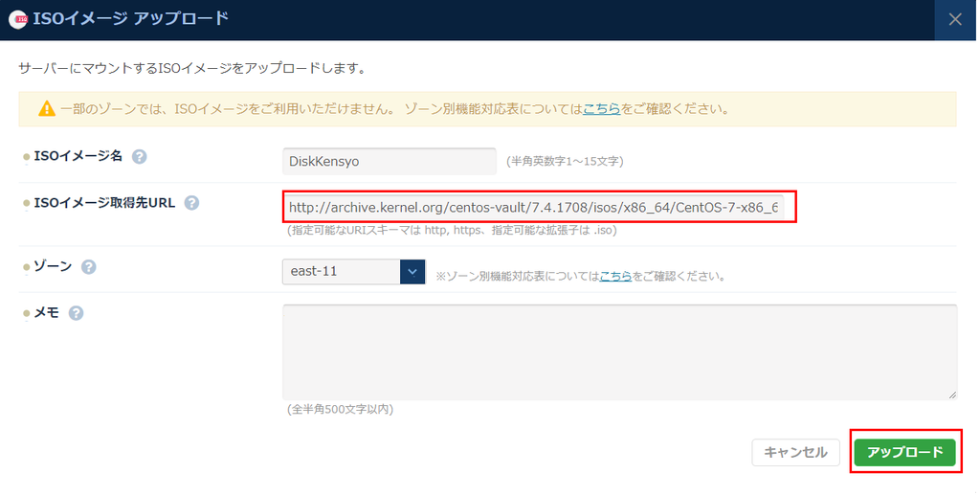This screenshot has height=496, width=980.
Task: Click the memo text area resize handle
Action: (x=951, y=394)
